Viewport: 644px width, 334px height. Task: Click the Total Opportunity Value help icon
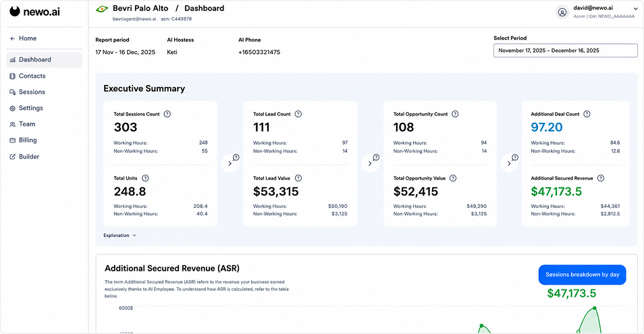[x=452, y=178]
